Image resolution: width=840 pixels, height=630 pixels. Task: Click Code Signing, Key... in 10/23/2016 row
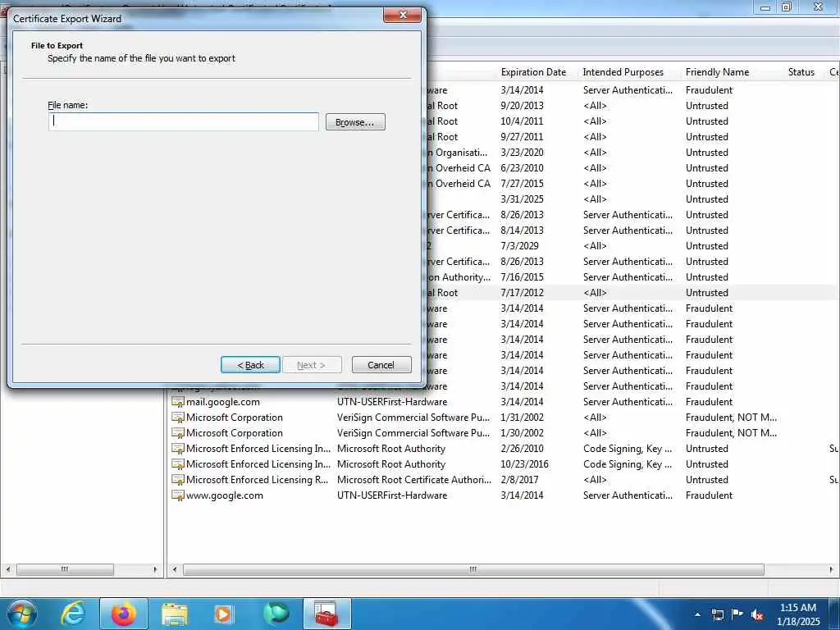(x=628, y=464)
